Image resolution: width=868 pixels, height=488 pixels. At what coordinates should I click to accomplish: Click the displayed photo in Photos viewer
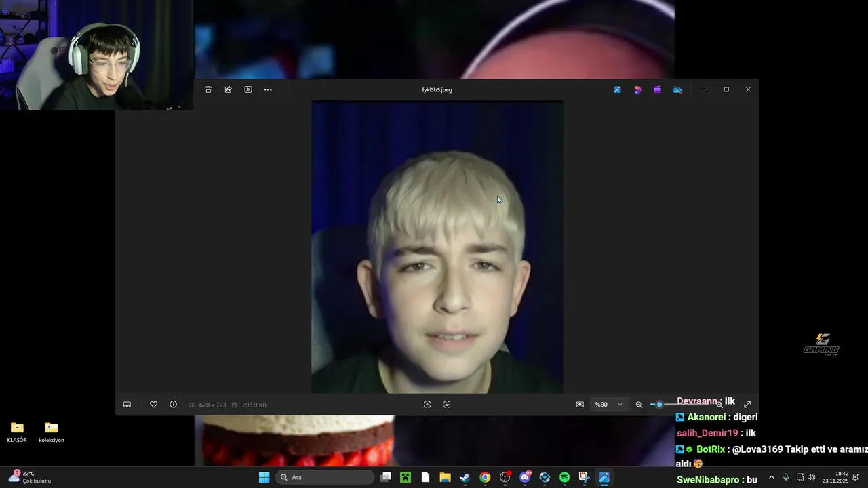click(x=437, y=247)
